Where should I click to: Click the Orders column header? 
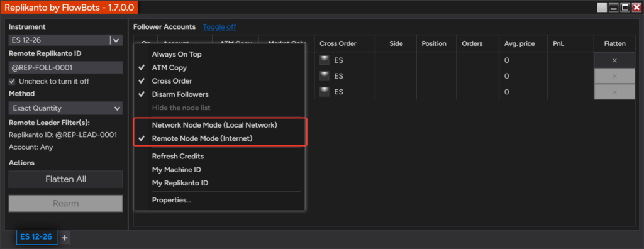[478, 43]
